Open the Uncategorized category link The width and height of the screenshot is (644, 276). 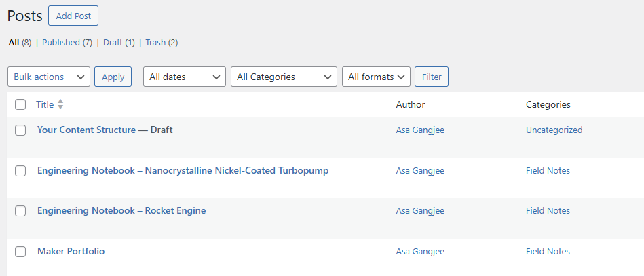(554, 130)
